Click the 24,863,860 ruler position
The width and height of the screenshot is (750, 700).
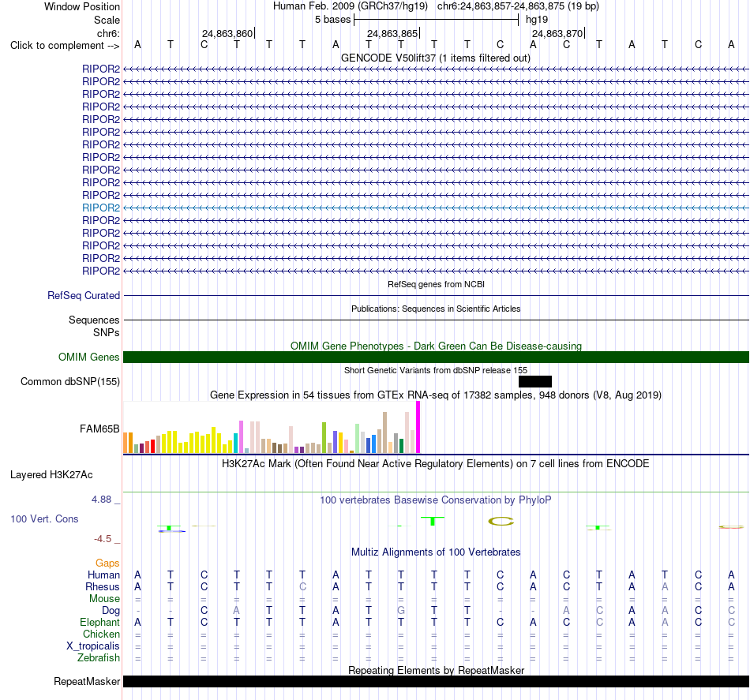[227, 33]
